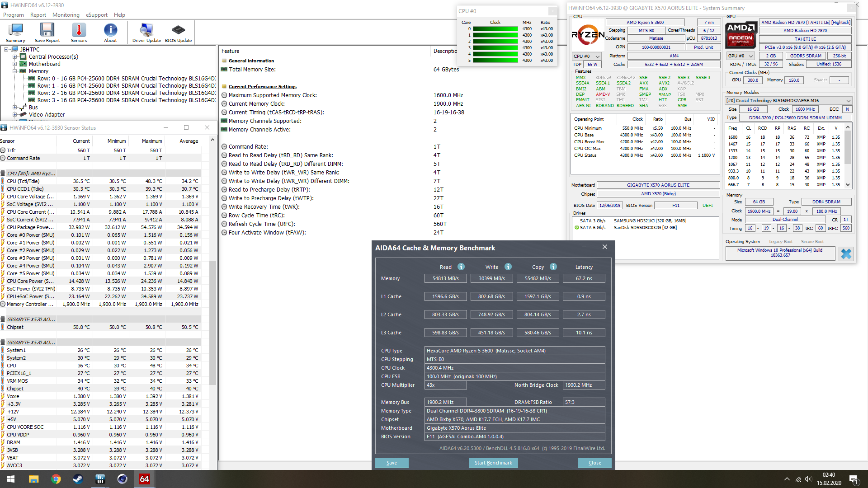Open the memory module selection dropdown
The height and width of the screenshot is (488, 868).
click(788, 100)
